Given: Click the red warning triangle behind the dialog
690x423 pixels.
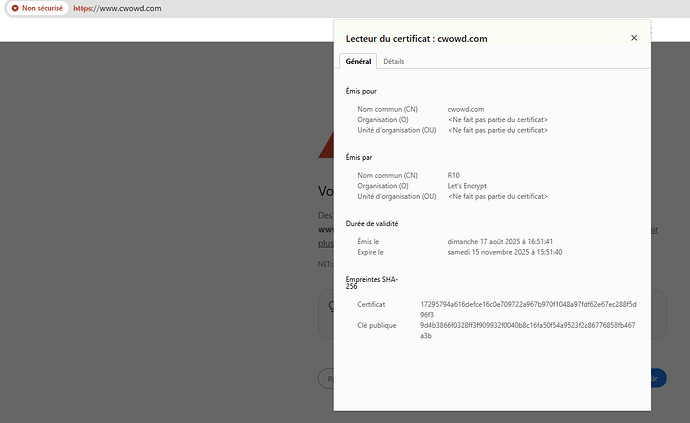Looking at the screenshot, I should (325, 148).
